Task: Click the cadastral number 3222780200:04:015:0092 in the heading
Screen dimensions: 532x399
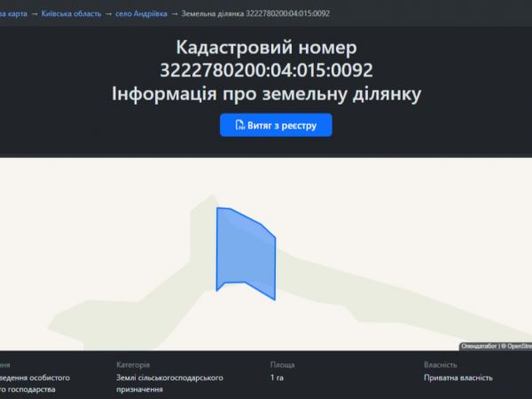Action: (x=266, y=70)
